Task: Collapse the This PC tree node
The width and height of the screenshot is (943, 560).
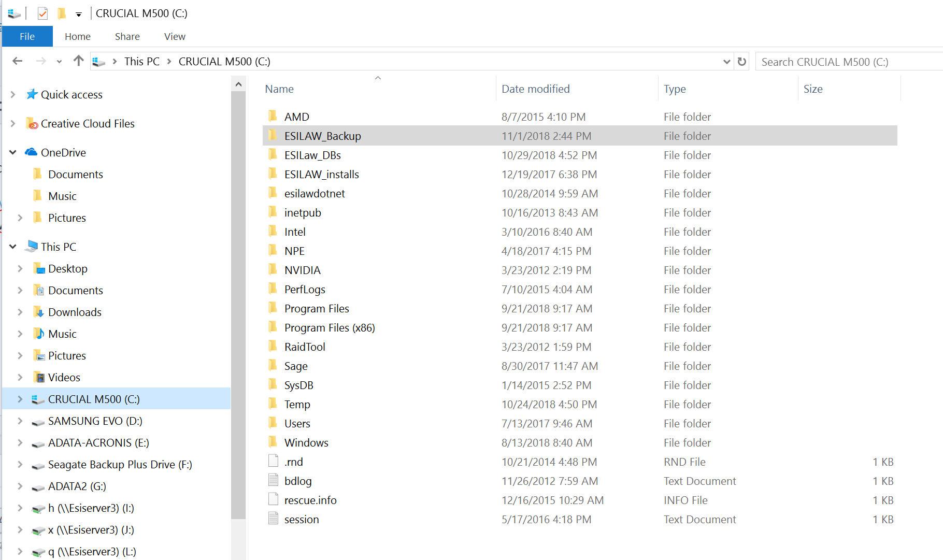Action: coord(13,247)
